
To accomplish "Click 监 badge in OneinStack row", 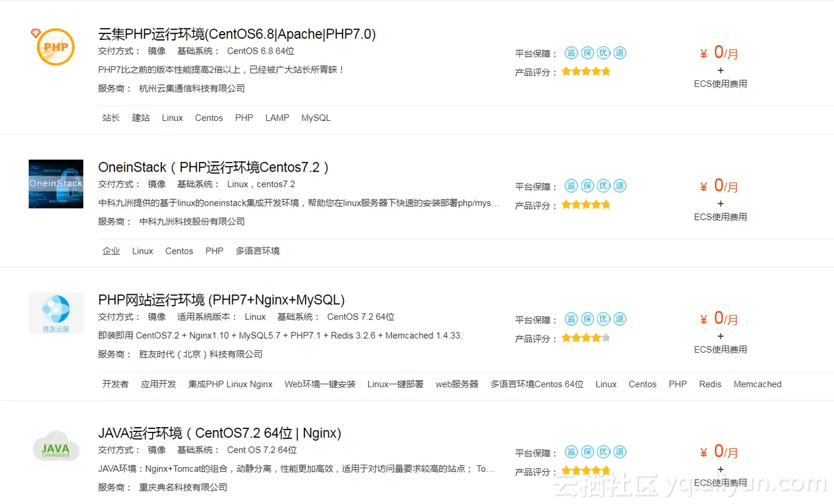I will (x=571, y=186).
